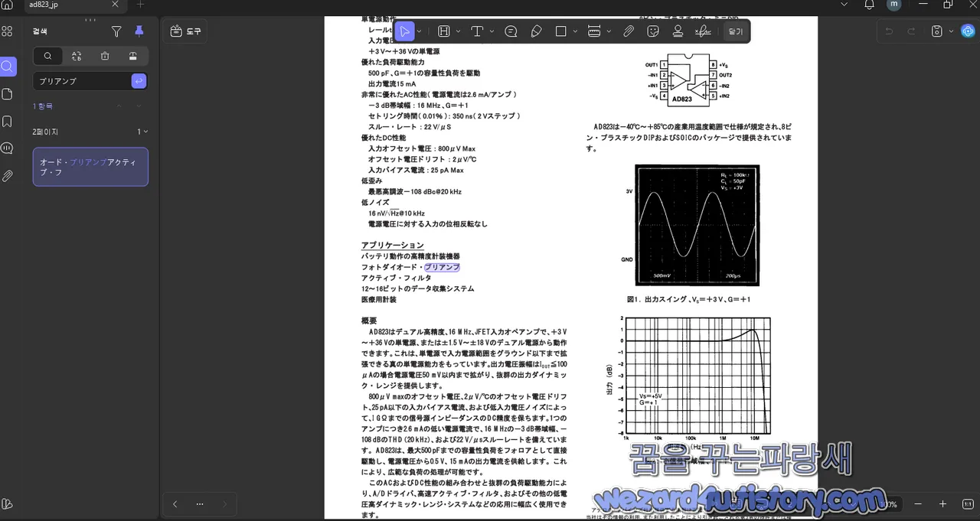Open cursor tool dropdown arrow

pos(419,31)
